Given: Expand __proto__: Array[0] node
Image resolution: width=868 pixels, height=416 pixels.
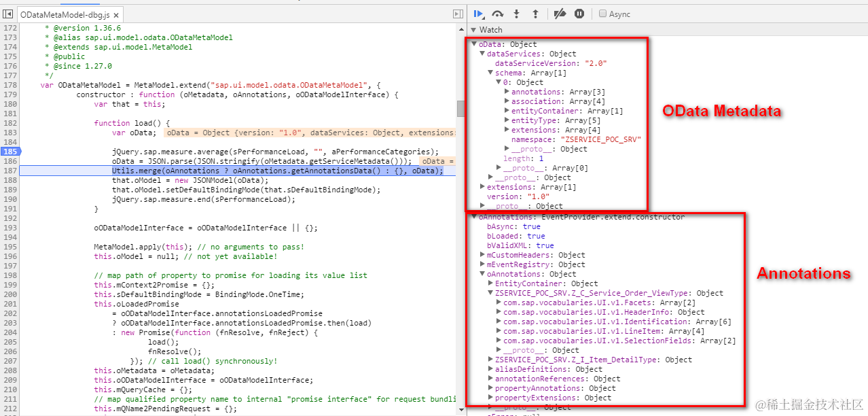Looking at the screenshot, I should coord(499,168).
